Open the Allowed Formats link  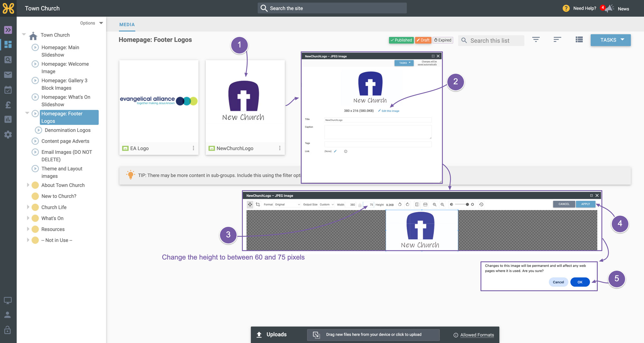tap(477, 335)
